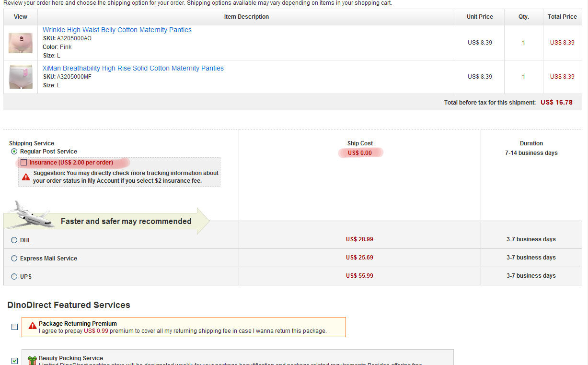The image size is (588, 365).
Task: Click the white XiMan panties product thumbnail
Action: [21, 77]
